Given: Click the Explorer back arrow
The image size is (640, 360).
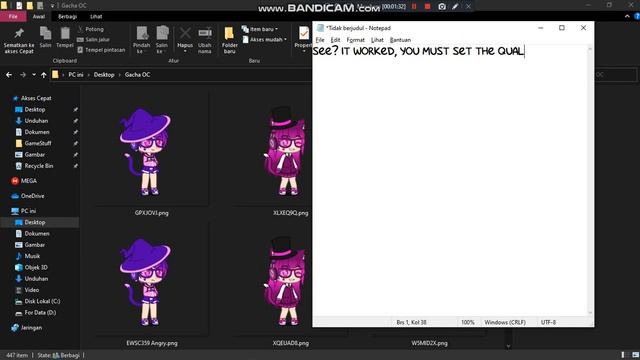Looking at the screenshot, I should coord(9,75).
